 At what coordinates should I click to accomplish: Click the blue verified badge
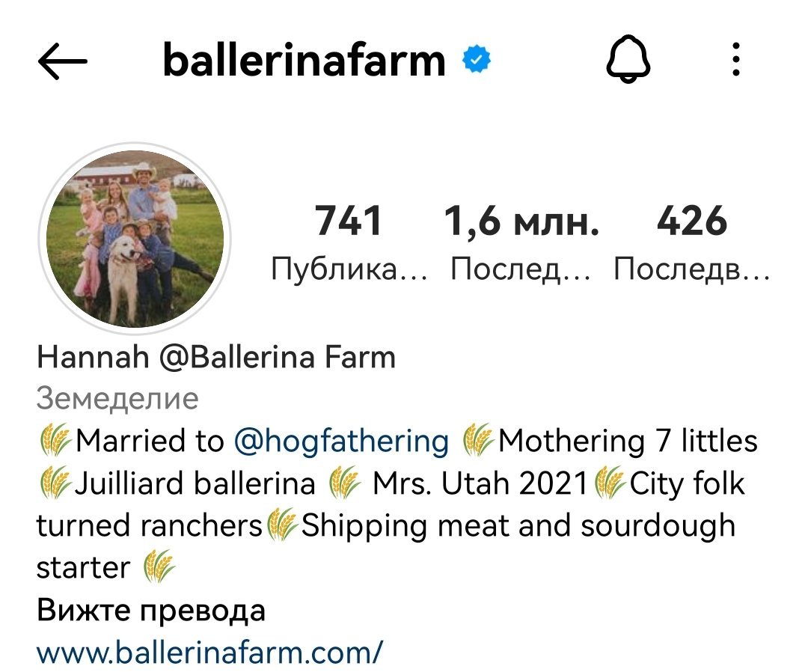click(x=476, y=61)
